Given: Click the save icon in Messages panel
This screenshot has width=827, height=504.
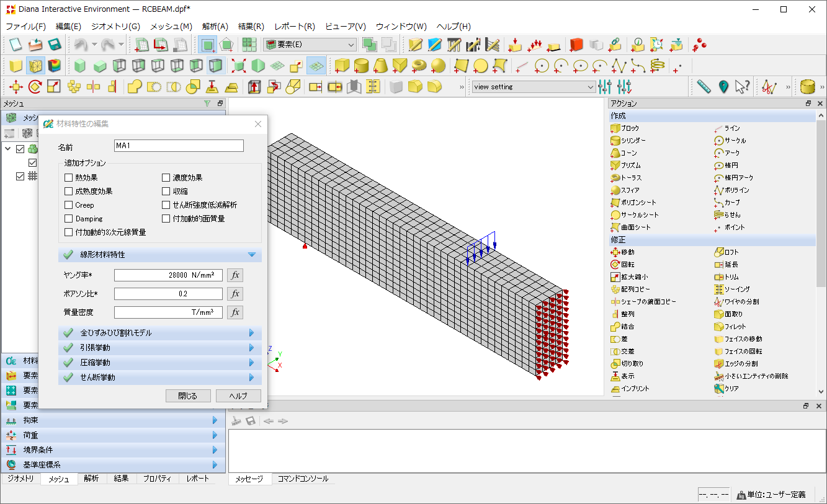Looking at the screenshot, I should click(251, 421).
